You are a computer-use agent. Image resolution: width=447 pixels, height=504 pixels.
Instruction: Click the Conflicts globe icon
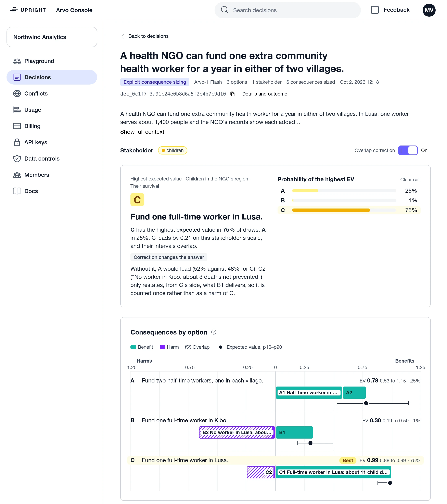click(x=17, y=94)
